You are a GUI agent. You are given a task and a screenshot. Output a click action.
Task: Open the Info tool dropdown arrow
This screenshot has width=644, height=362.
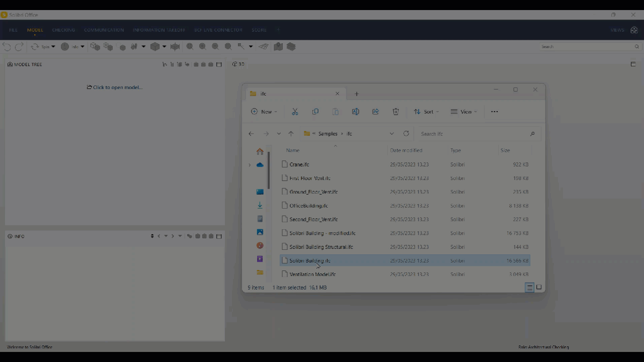(83, 47)
